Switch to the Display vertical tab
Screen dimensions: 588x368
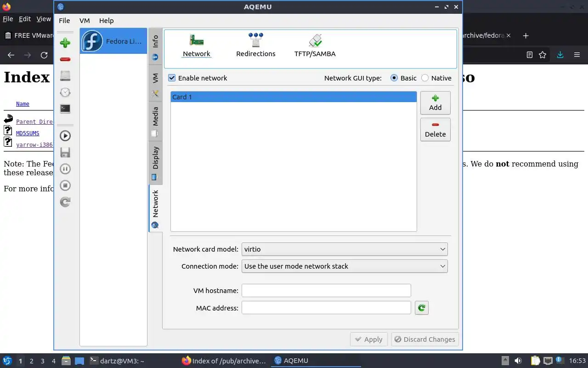[x=155, y=162]
